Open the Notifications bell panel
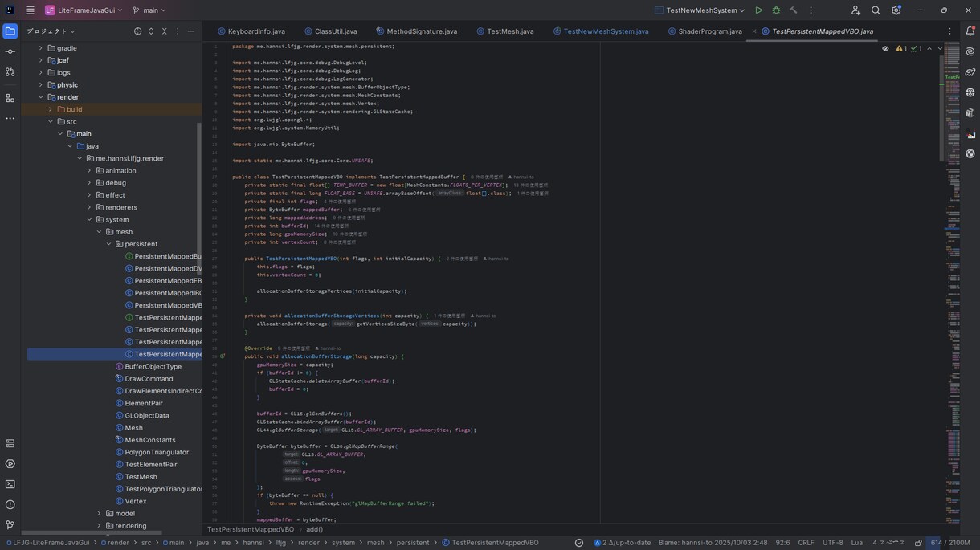 (970, 31)
